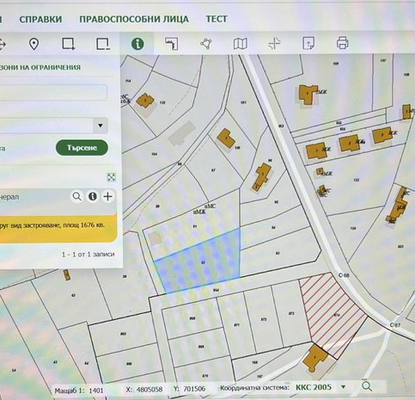This screenshot has height=400, width=415.
Task: Zoom to result with magnifier icon
Action: [77, 196]
